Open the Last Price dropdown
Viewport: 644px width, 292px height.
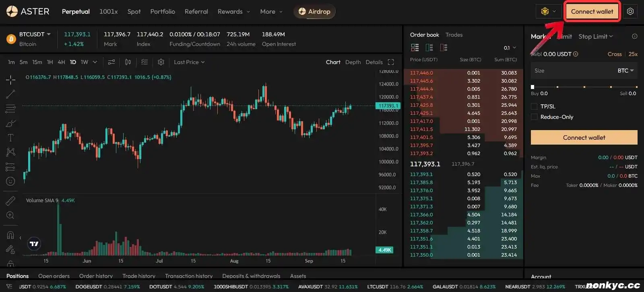point(189,62)
